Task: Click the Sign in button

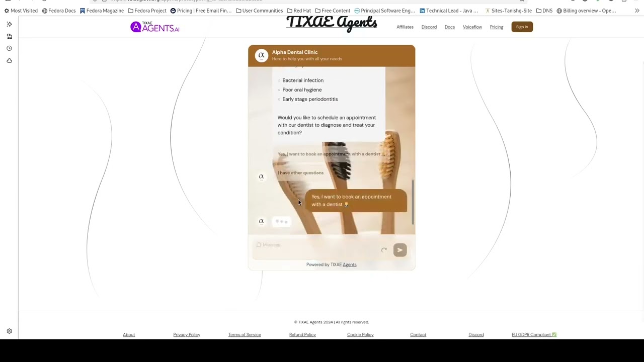Action: pos(522,27)
